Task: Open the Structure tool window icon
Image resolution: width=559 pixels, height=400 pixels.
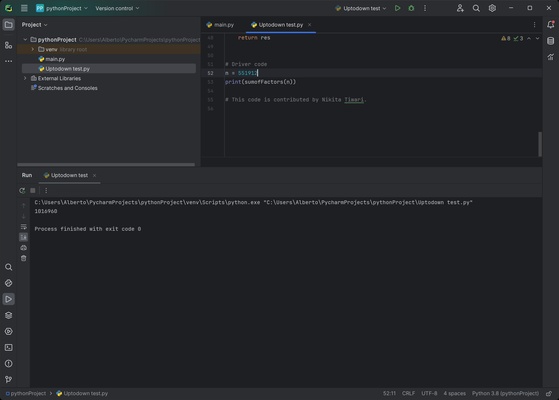Action: 9,45
